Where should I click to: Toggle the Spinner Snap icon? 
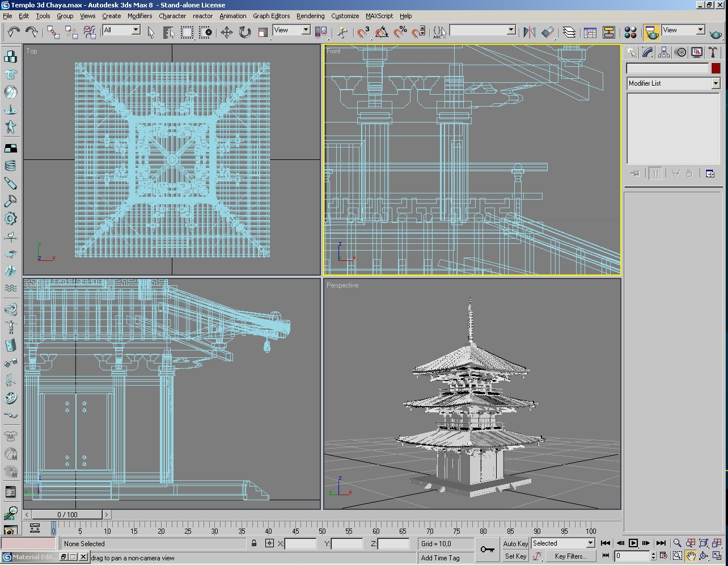click(418, 32)
